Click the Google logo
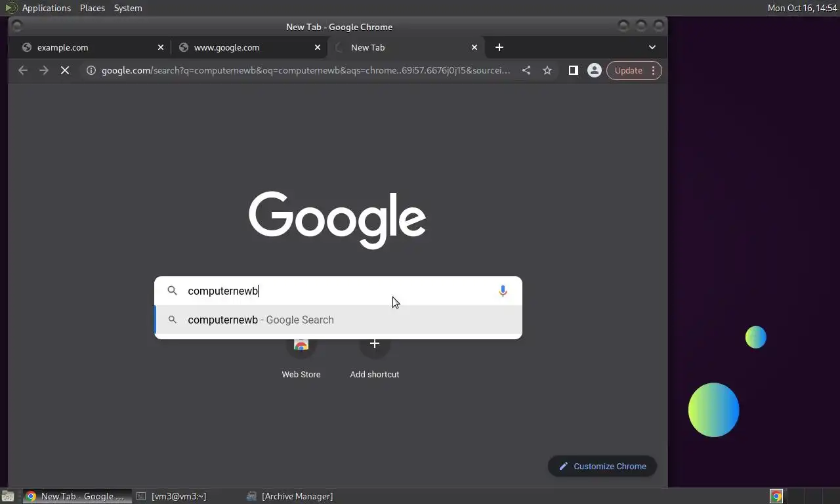 click(x=337, y=220)
